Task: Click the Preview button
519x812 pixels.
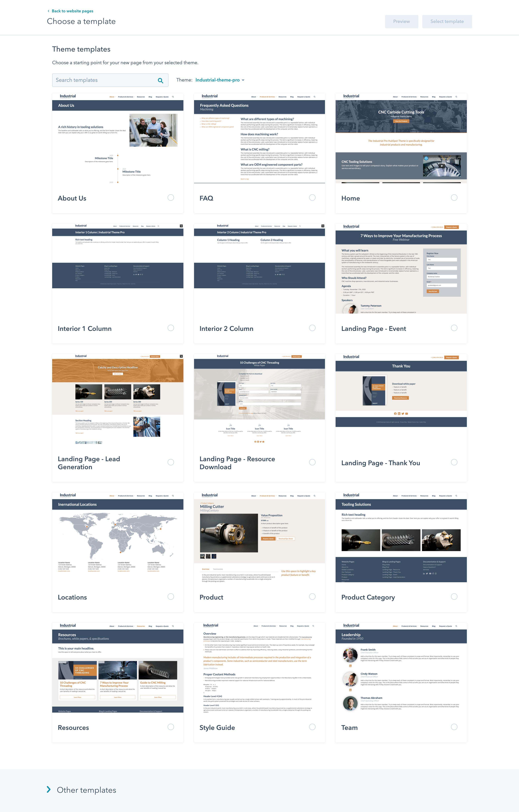Action: 401,21
